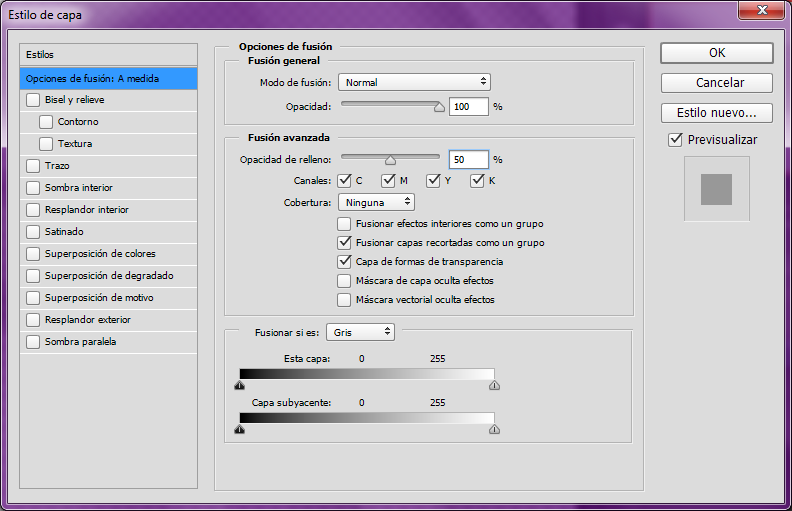Open the Contorno sub-option label
The height and width of the screenshot is (511, 792).
(78, 122)
